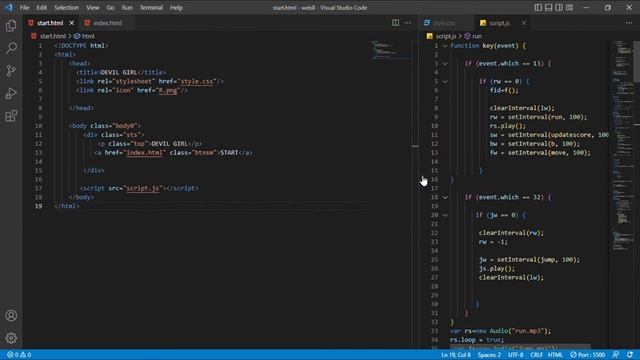
Task: Open the Explorer view in activity bar
Action: (x=11, y=26)
